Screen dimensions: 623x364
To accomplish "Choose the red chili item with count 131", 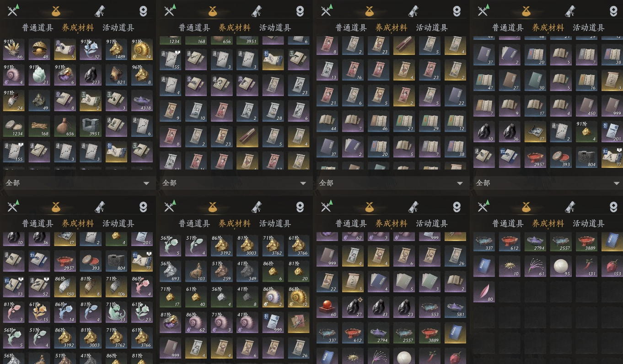I will pos(587,266).
